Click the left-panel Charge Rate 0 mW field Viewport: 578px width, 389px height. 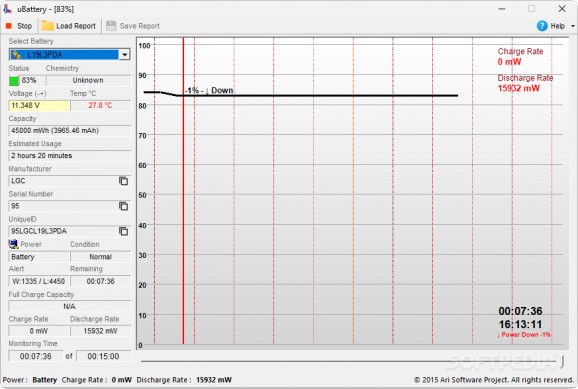tap(39, 331)
